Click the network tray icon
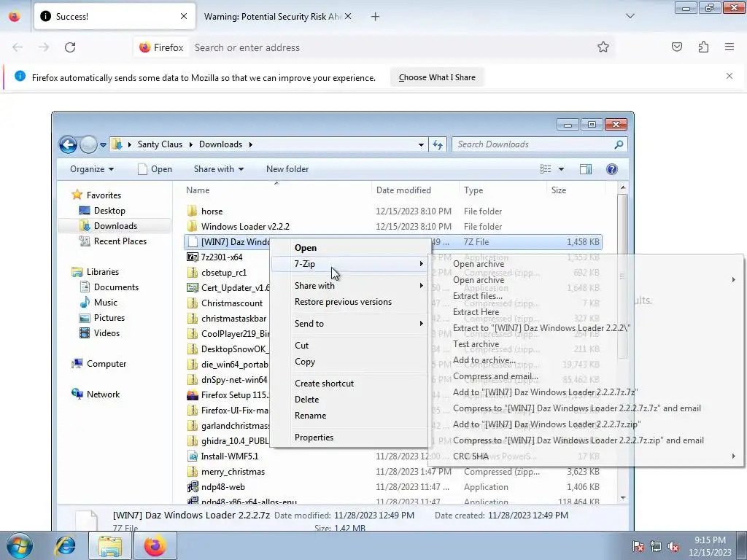747x560 pixels. [x=656, y=546]
